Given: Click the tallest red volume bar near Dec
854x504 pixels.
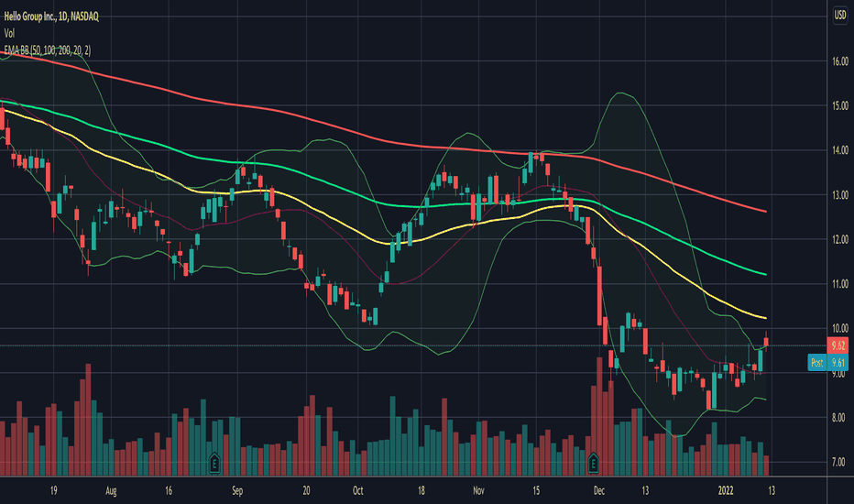Looking at the screenshot, I should coord(599,416).
